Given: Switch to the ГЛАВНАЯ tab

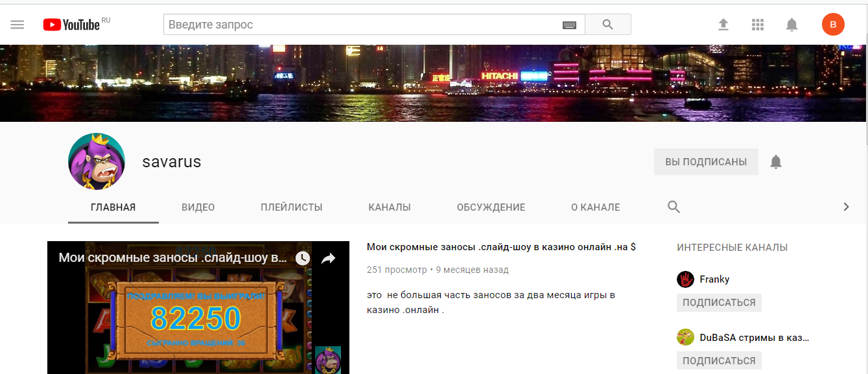Looking at the screenshot, I should (113, 207).
